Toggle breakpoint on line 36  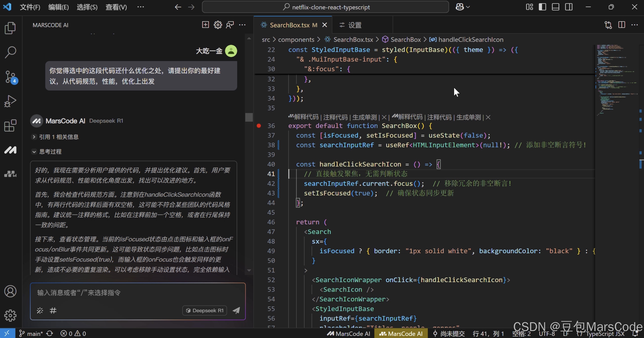click(x=259, y=126)
